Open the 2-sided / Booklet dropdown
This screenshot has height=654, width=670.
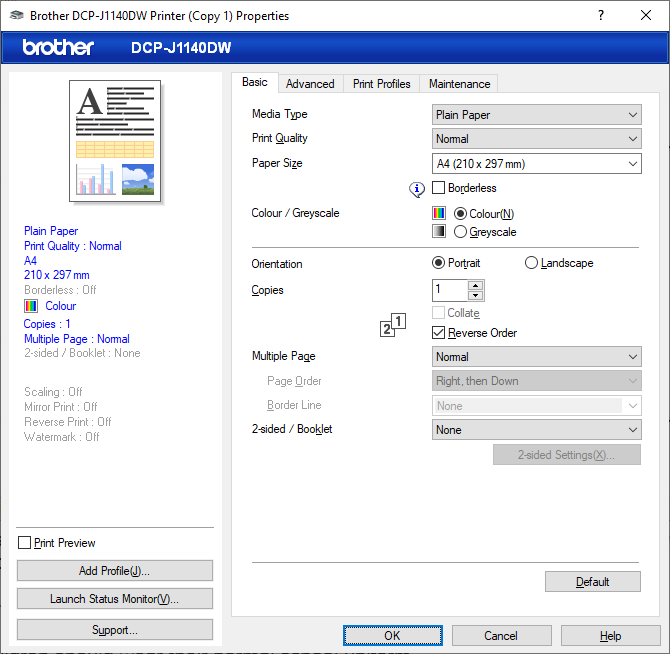[536, 430]
